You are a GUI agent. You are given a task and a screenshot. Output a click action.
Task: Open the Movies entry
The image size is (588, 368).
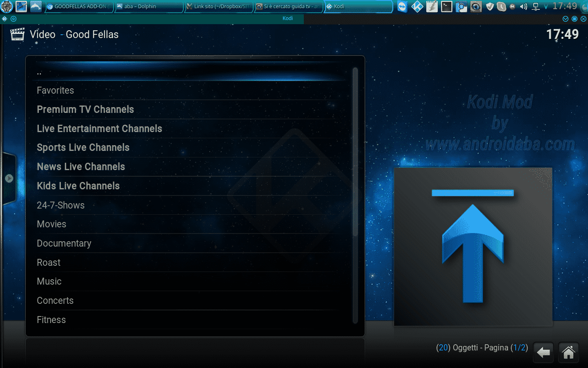pos(192,224)
